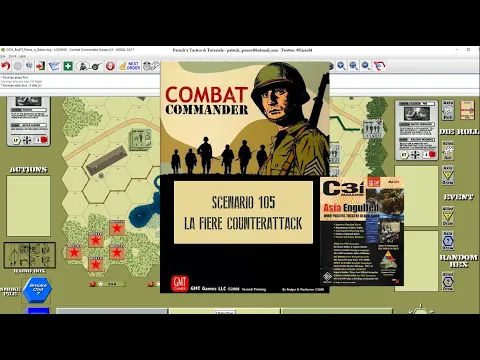Click the red arrow exit door icon
This screenshot has width=480, height=360.
(x=41, y=66)
